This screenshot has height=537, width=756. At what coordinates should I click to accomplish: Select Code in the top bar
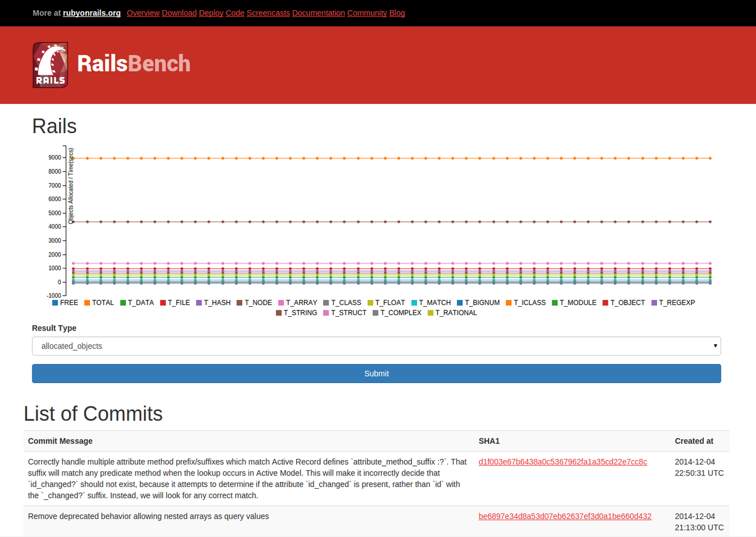(x=235, y=13)
